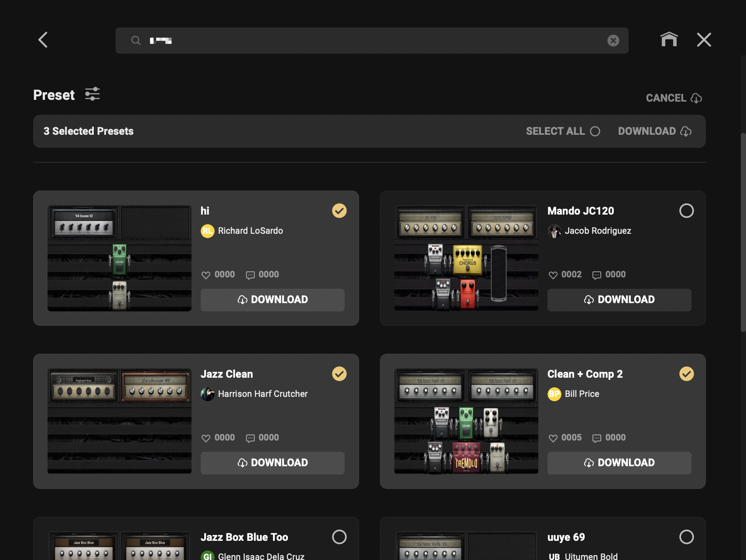The image size is (746, 560).
Task: Select the uuye 69 preset circle
Action: pyautogui.click(x=687, y=537)
